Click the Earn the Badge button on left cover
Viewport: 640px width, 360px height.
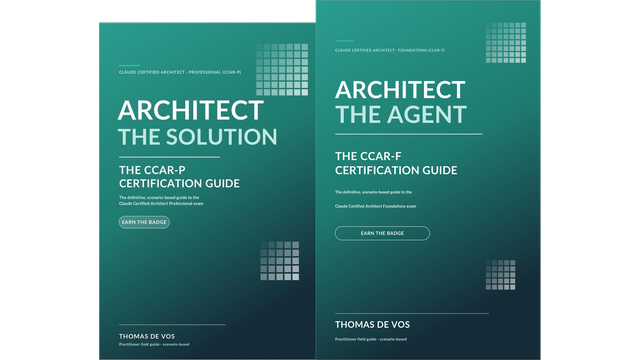(x=144, y=222)
